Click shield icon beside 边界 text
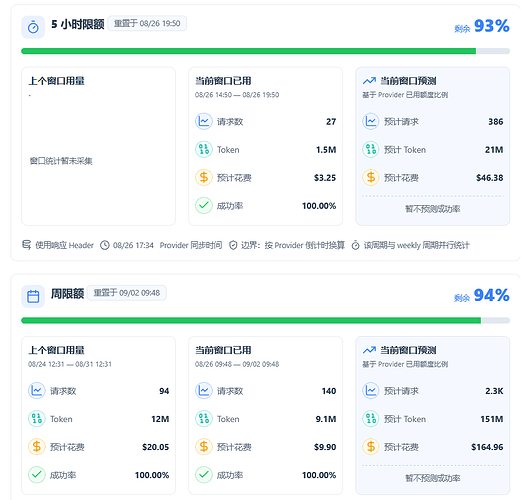The height and width of the screenshot is (500, 521). click(233, 245)
